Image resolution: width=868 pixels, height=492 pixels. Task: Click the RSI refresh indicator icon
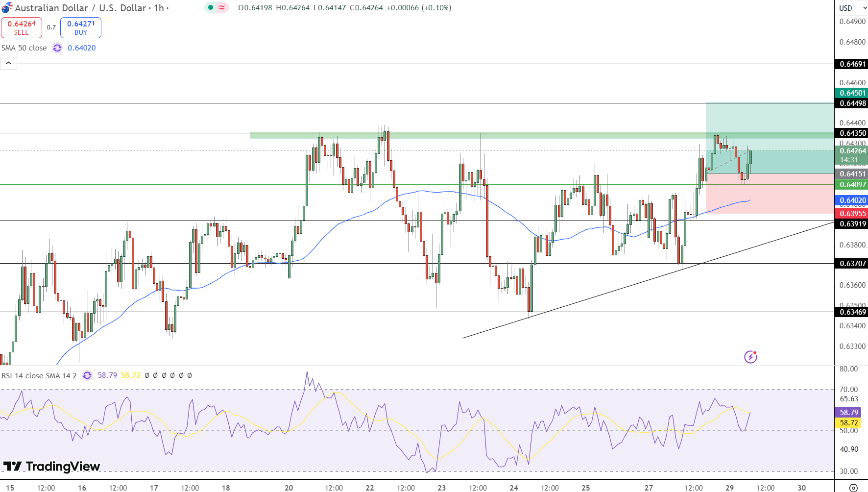coord(87,375)
